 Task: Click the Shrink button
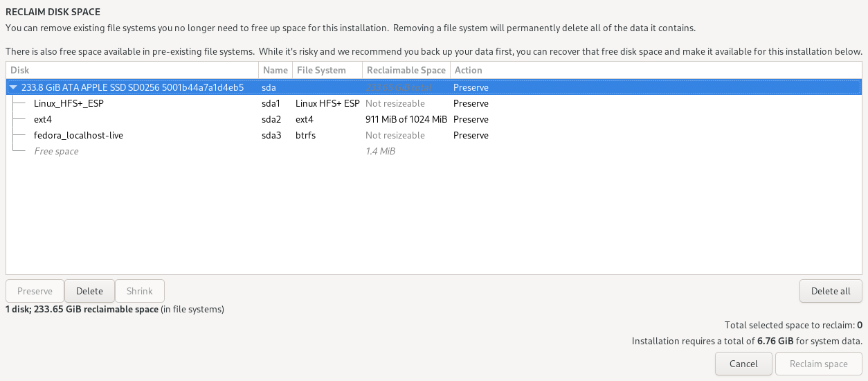pos(139,291)
